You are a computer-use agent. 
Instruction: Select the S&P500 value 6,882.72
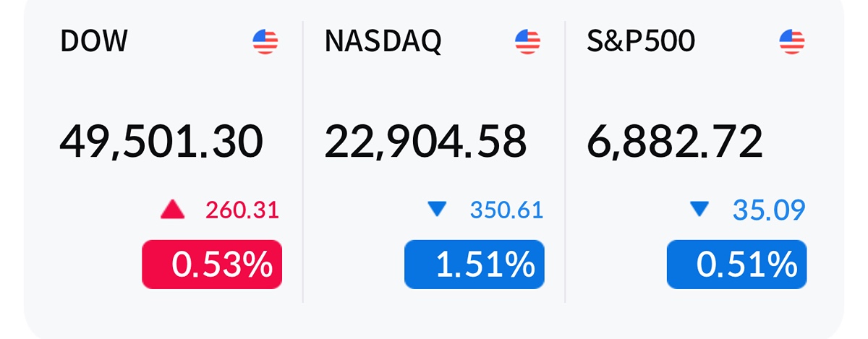(675, 142)
